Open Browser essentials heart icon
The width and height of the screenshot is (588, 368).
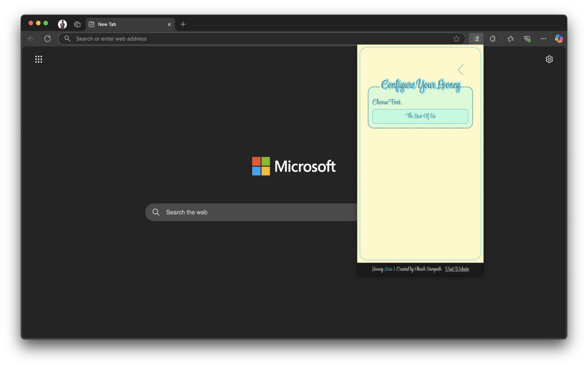click(527, 39)
